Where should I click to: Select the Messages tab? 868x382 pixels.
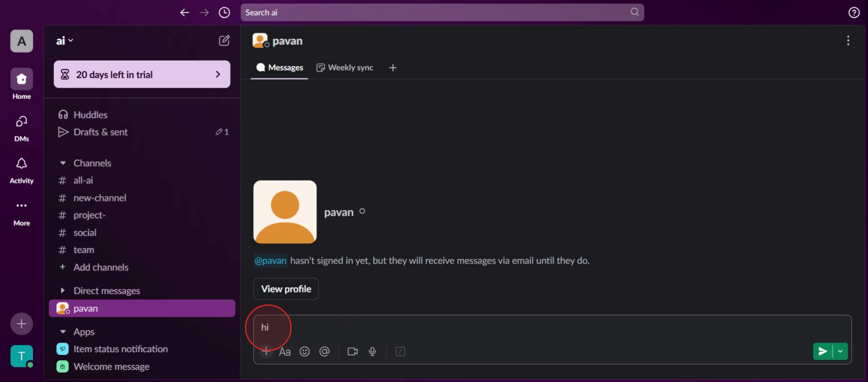[x=279, y=68]
